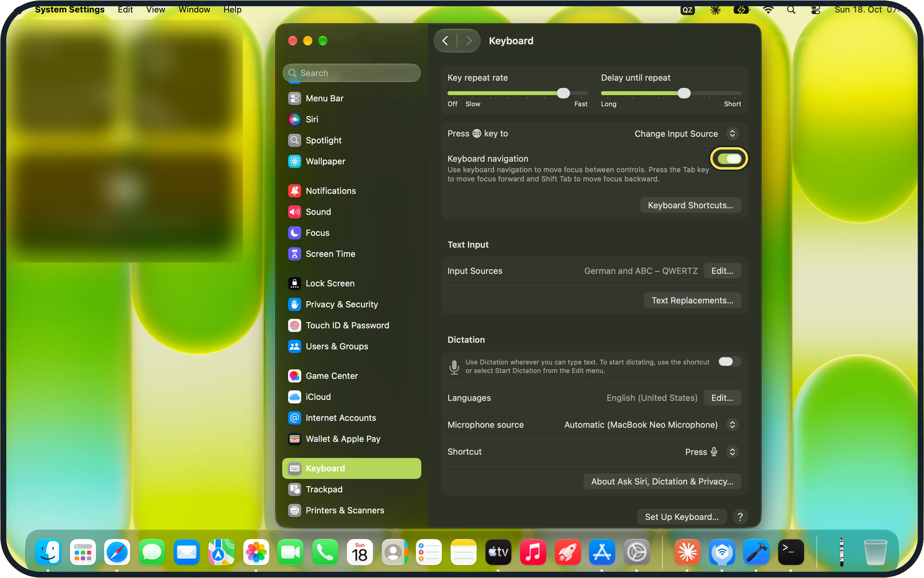Click the sidebar Search field

[x=351, y=72]
